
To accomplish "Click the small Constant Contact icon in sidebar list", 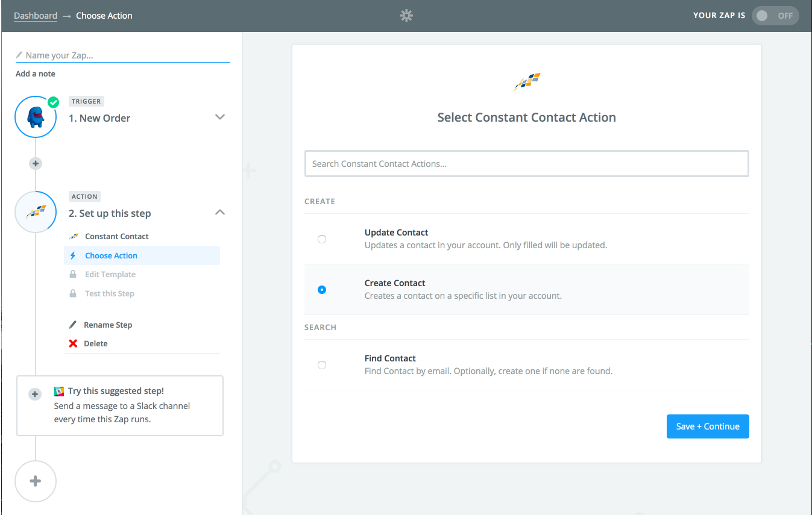I will (73, 236).
